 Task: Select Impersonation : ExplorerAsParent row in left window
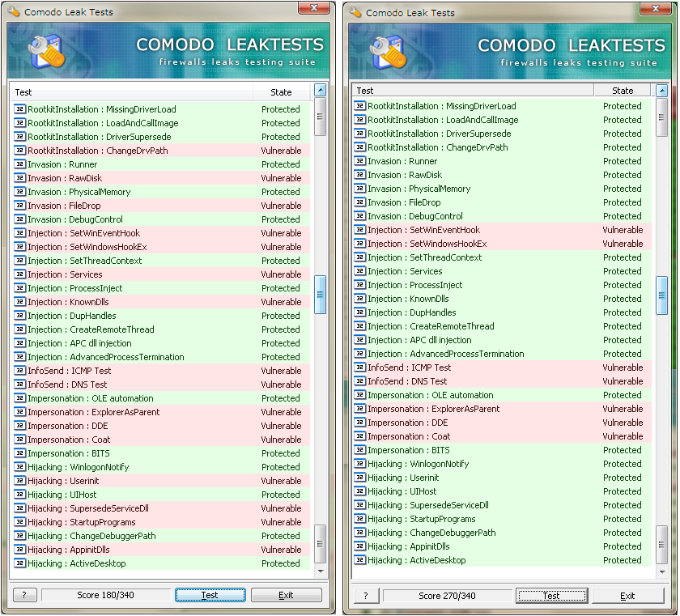click(160, 412)
